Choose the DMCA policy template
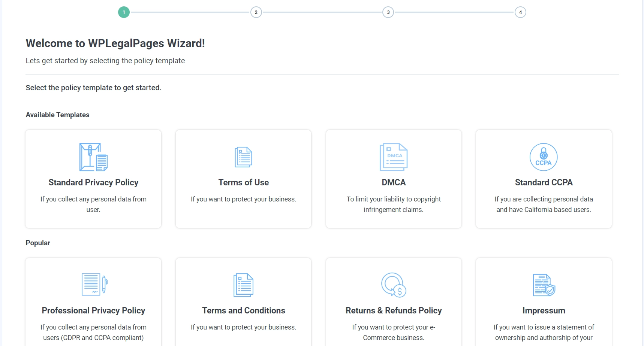The width and height of the screenshot is (644, 346). tap(393, 179)
